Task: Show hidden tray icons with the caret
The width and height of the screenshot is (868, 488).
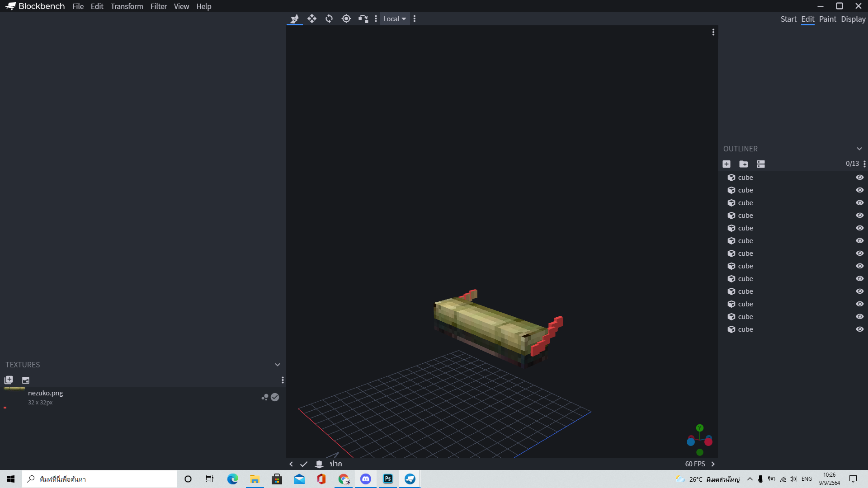Action: pyautogui.click(x=750, y=479)
